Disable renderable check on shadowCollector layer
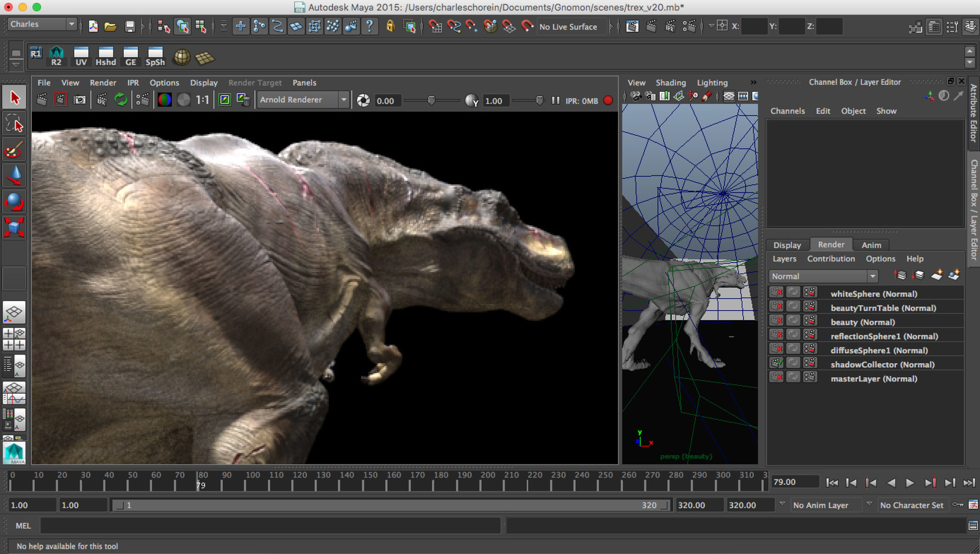The image size is (980, 554). [x=776, y=364]
